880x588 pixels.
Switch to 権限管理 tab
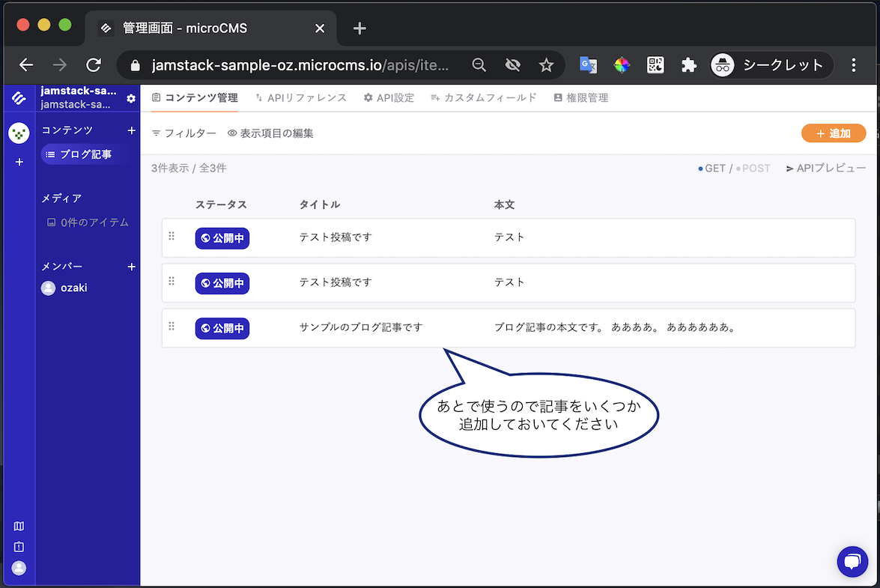pyautogui.click(x=581, y=97)
